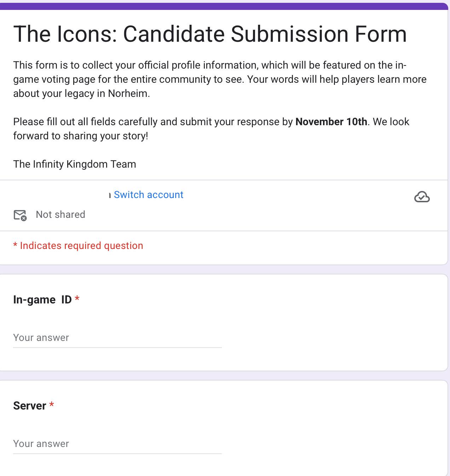The image size is (450, 476).
Task: Click the "Not shared" status text
Action: pyautogui.click(x=60, y=215)
